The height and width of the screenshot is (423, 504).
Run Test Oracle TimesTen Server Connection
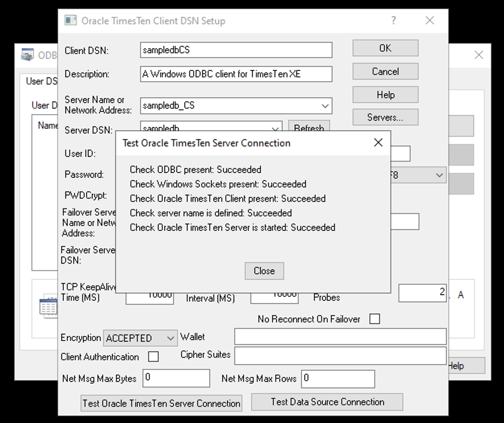[161, 403]
